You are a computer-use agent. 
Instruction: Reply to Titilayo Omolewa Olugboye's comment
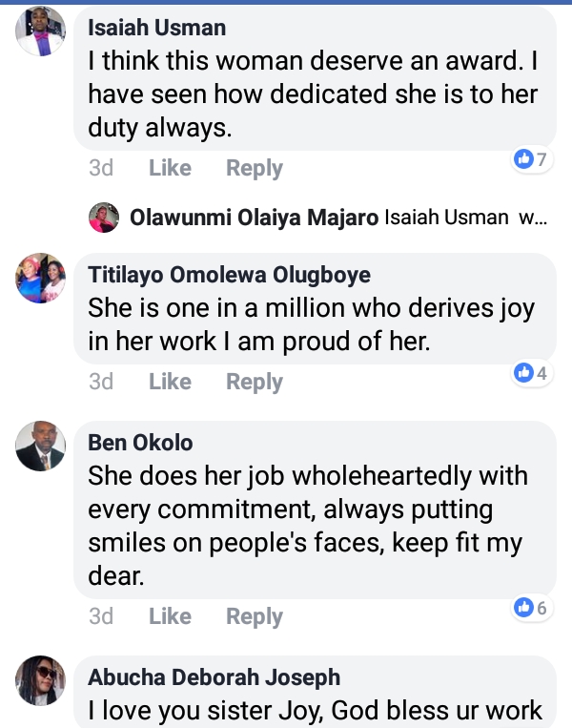pos(254,382)
